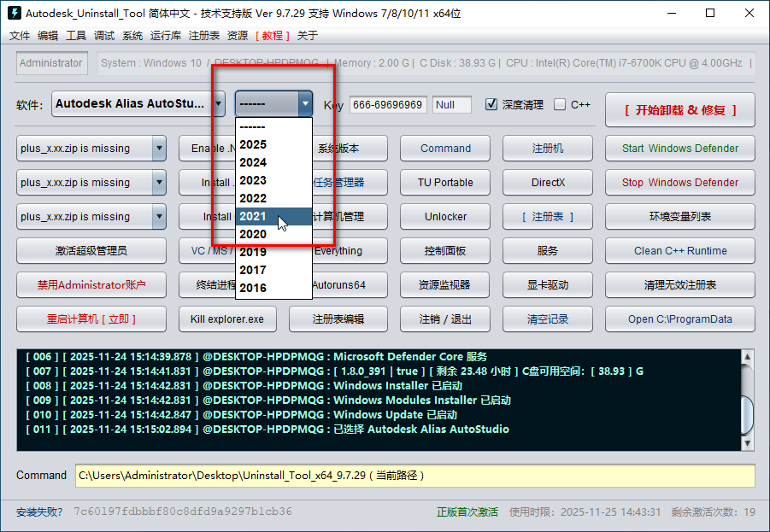Click [ 开始卸载 & 修复 ] button
The height and width of the screenshot is (532, 770).
pos(680,110)
